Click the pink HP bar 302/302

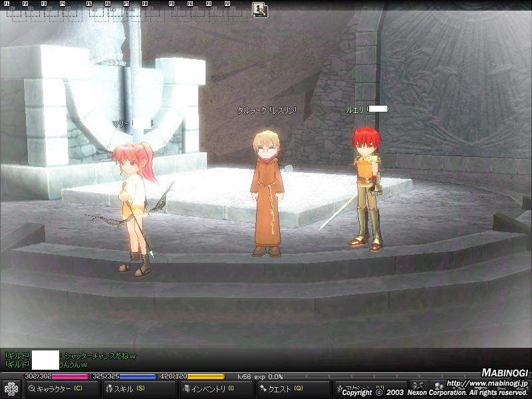(x=57, y=376)
